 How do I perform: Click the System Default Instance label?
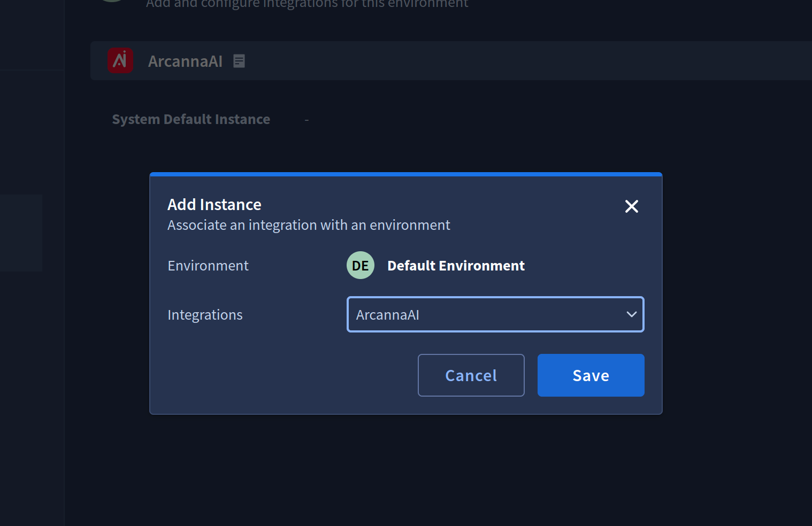pos(191,119)
